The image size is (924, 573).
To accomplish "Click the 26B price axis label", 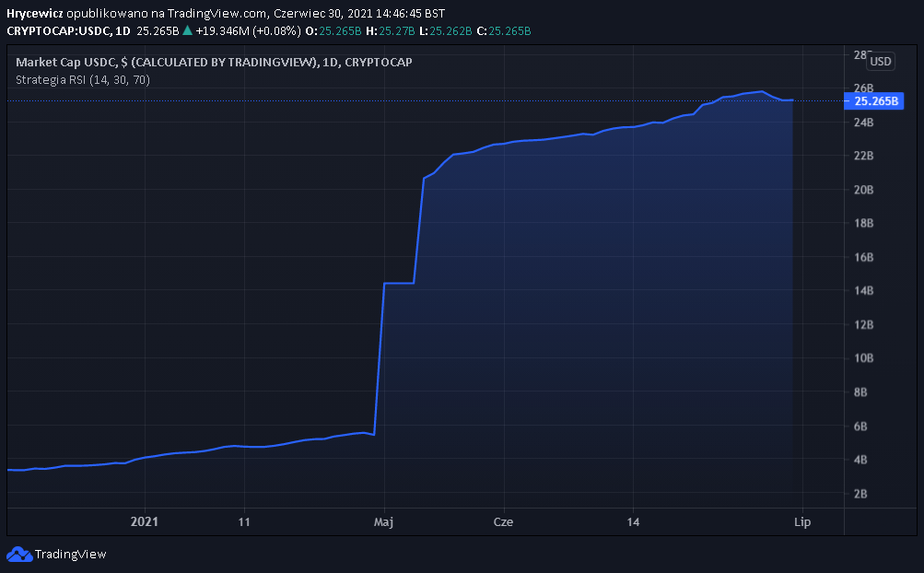I will [863, 88].
